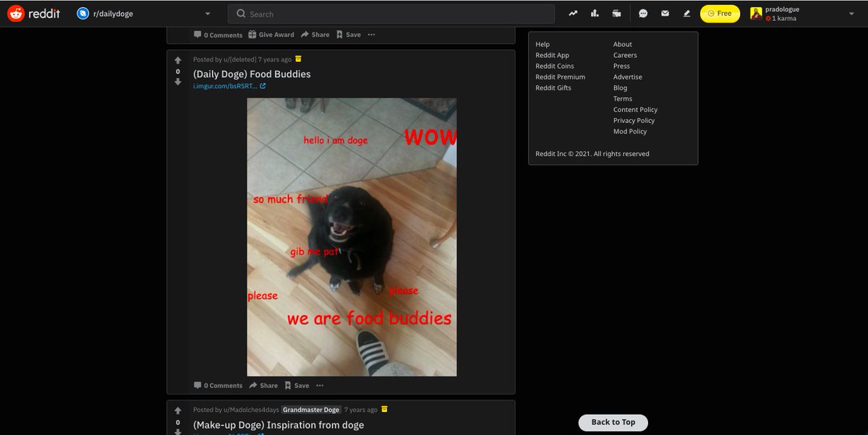The width and height of the screenshot is (868, 435).
Task: Click the Back to Top button
Action: click(613, 422)
